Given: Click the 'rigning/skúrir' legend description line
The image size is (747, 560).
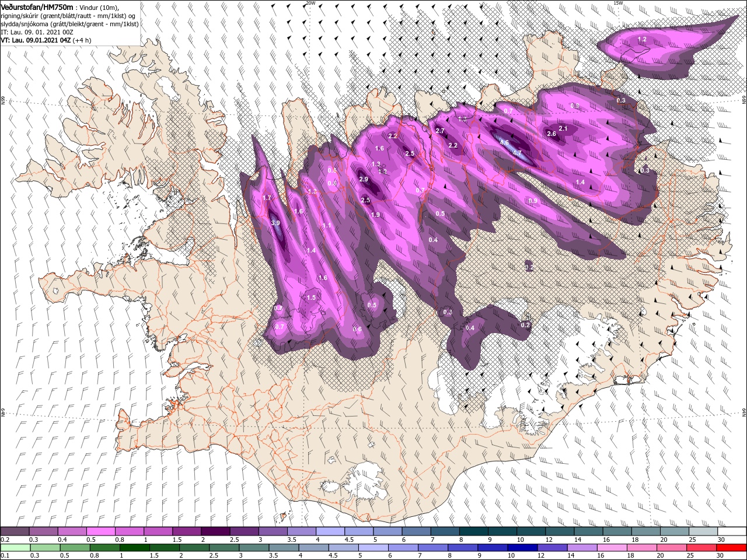Looking at the screenshot, I should pos(68,15).
